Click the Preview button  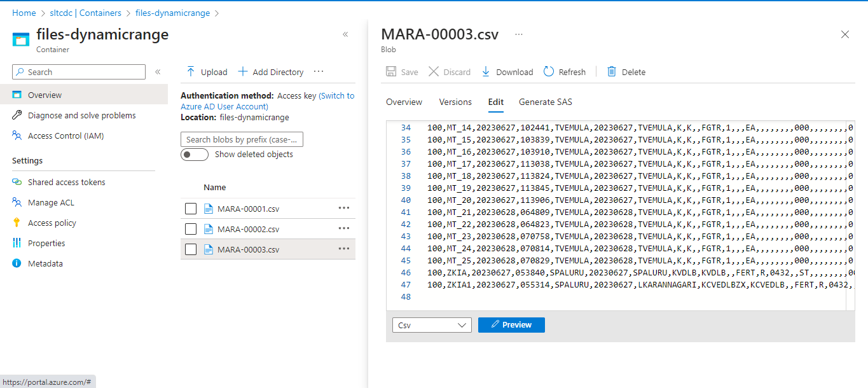(511, 325)
